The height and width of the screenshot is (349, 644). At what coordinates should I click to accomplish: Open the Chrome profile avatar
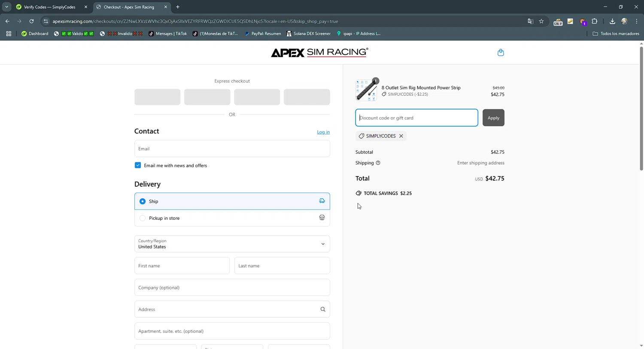pos(624,21)
